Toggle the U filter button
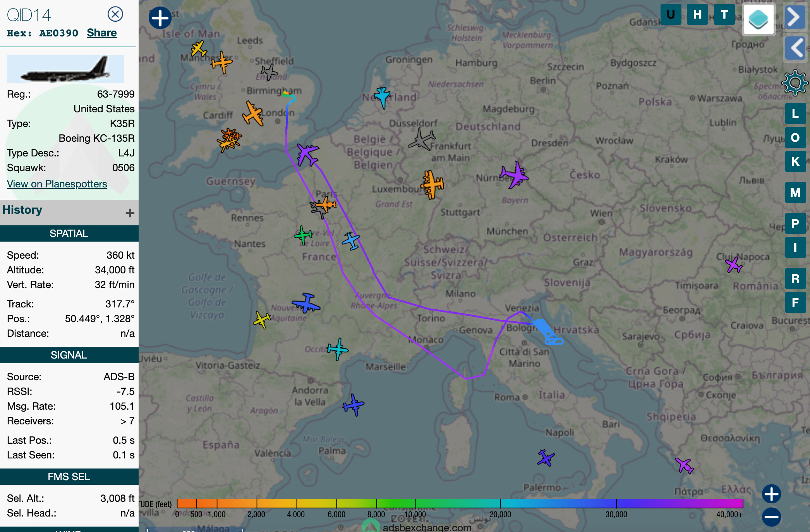The height and width of the screenshot is (532, 810). pyautogui.click(x=671, y=15)
